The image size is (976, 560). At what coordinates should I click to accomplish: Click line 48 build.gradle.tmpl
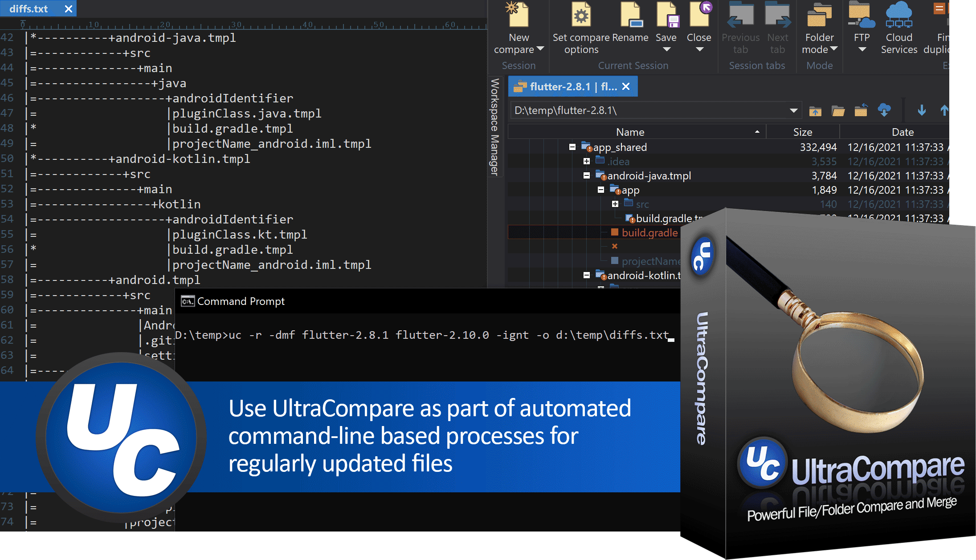point(233,128)
